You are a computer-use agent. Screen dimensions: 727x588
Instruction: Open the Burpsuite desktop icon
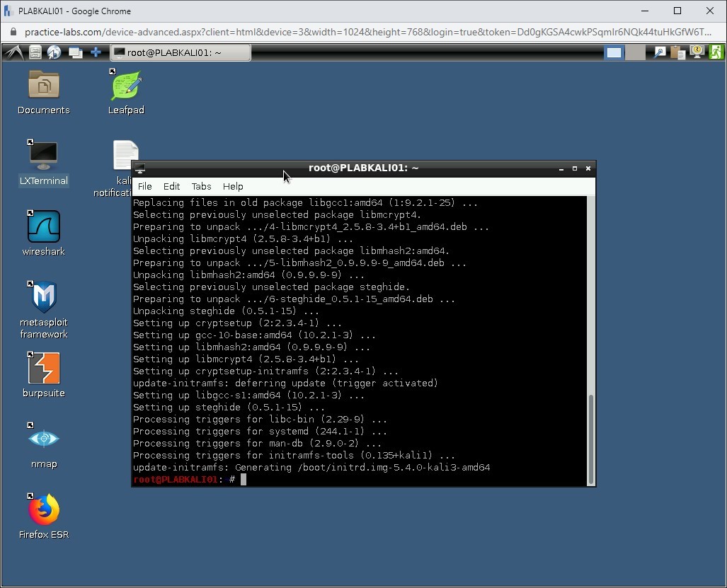click(44, 369)
